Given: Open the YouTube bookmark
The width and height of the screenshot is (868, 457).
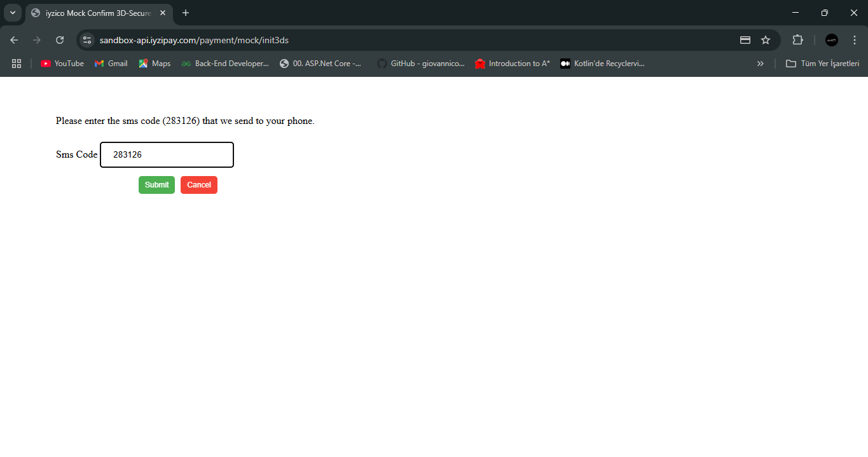Looking at the screenshot, I should click(x=62, y=64).
